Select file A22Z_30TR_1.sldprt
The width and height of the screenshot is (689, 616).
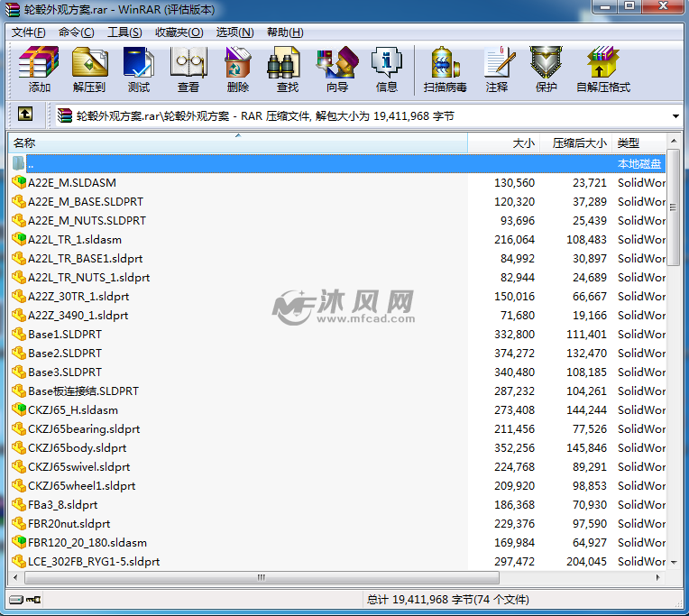(78, 296)
